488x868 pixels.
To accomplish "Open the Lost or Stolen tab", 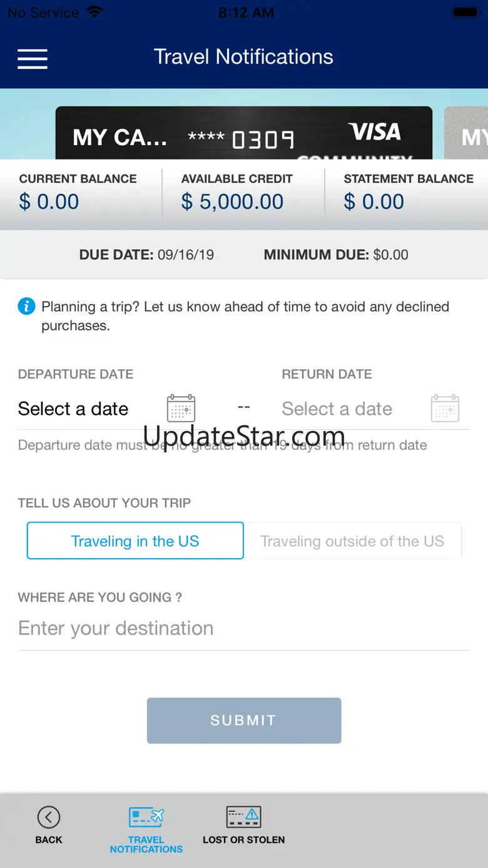I will pos(243,826).
